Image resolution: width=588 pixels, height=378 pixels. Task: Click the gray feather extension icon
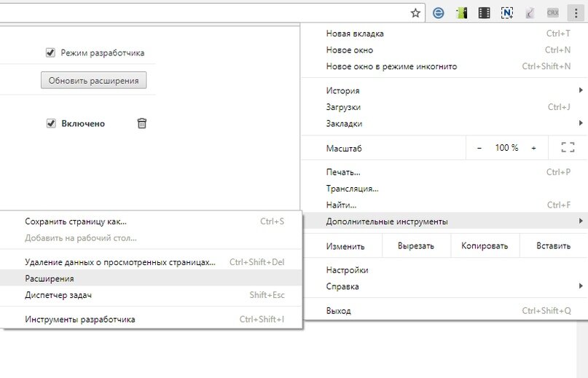[530, 13]
